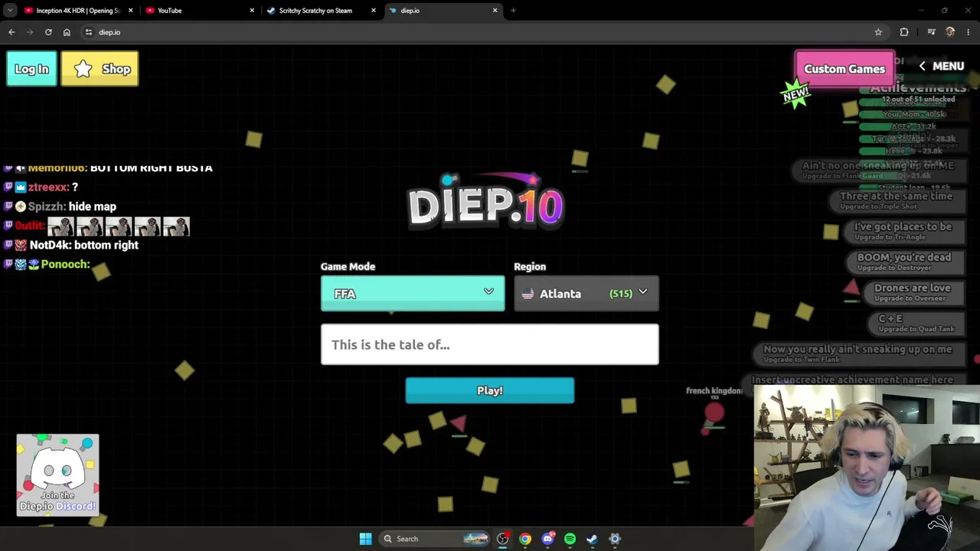Image resolution: width=980 pixels, height=551 pixels.
Task: Open Discord from the taskbar
Action: [547, 539]
